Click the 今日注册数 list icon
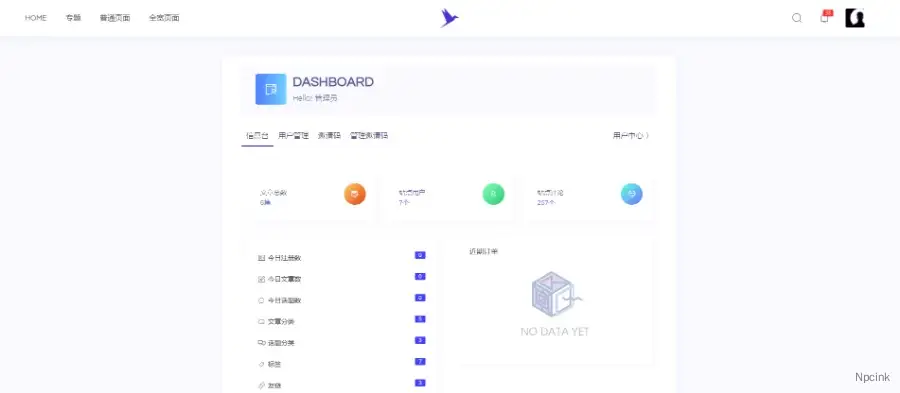Screen dimensions: 900x393 tap(262, 258)
